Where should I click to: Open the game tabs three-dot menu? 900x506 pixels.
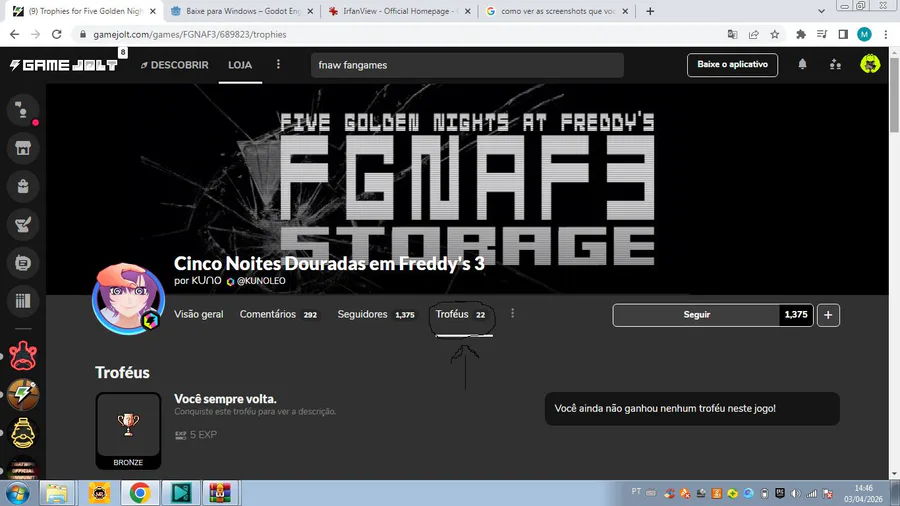[513, 313]
